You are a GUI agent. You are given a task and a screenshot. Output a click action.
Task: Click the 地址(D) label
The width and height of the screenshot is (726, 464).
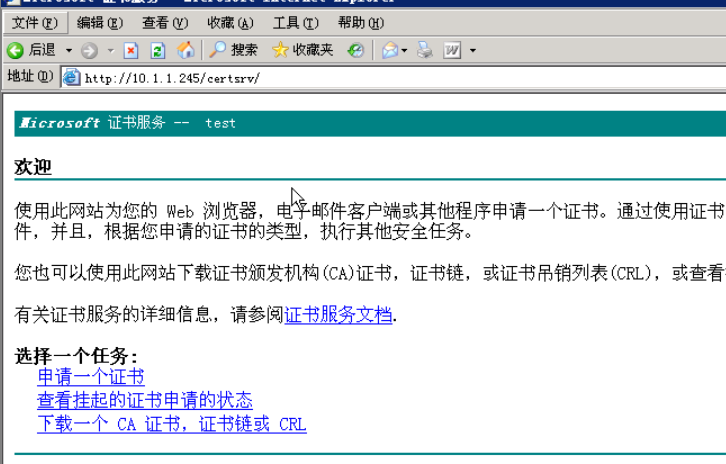pyautogui.click(x=30, y=76)
